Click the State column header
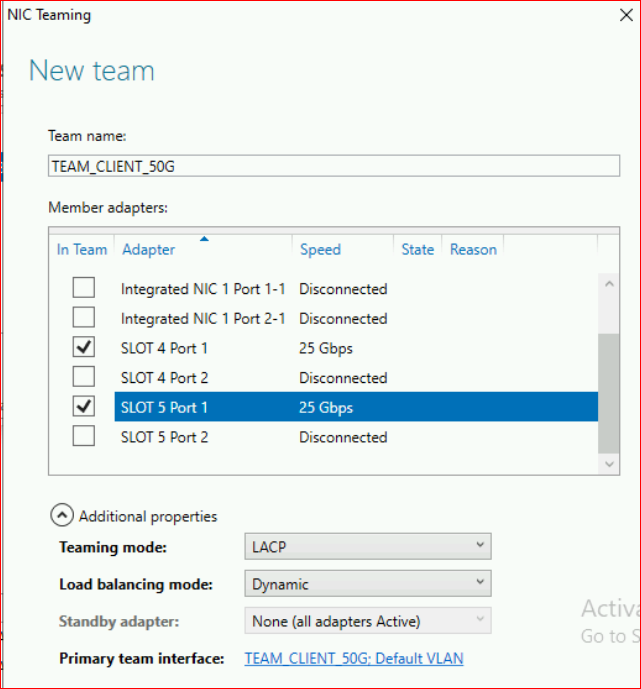The image size is (641, 689). [417, 249]
